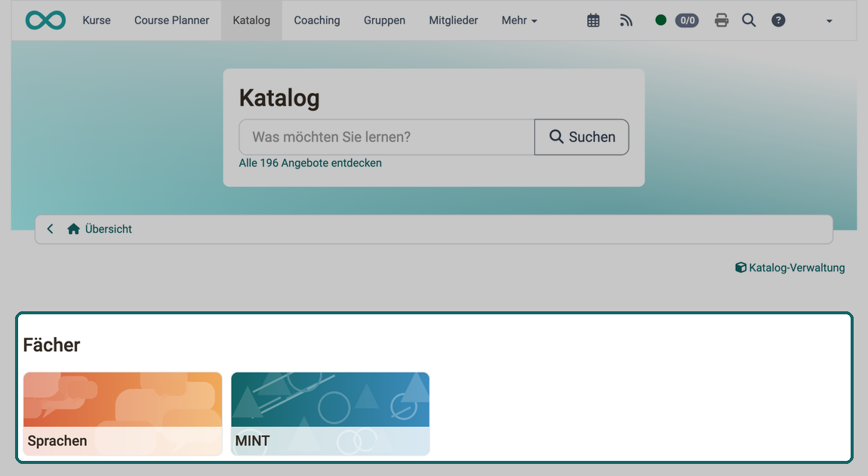Click the Übersicht home icon
Image resolution: width=868 pixels, height=476 pixels.
tap(73, 229)
